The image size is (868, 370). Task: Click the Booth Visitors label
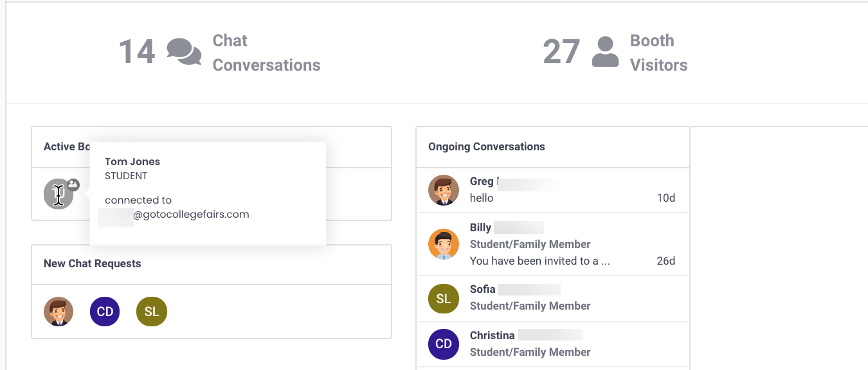coord(658,53)
